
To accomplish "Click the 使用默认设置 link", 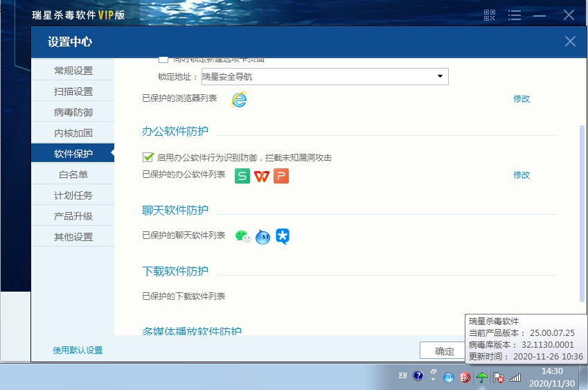I will (x=78, y=351).
